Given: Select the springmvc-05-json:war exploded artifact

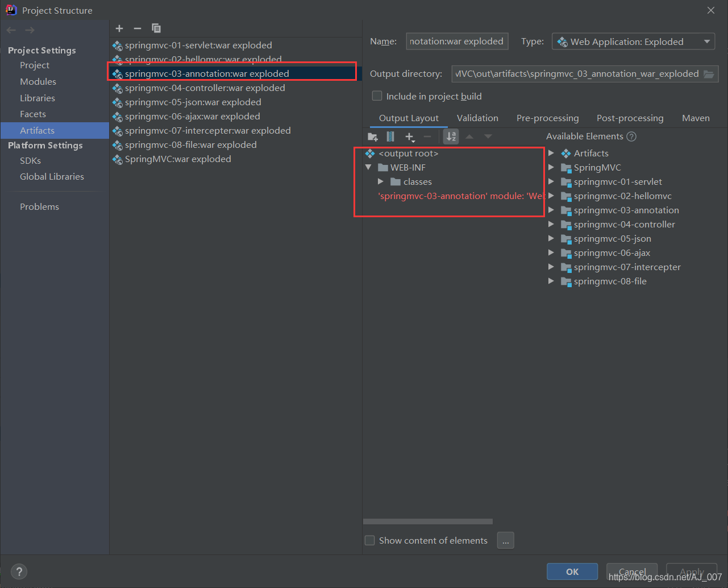Looking at the screenshot, I should pyautogui.click(x=193, y=102).
